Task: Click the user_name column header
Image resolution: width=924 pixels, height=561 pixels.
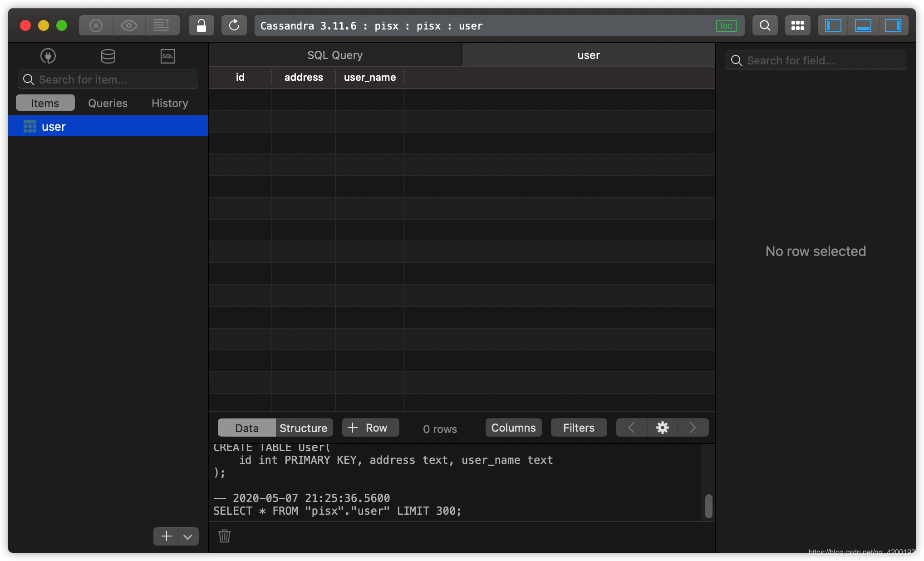Action: 370,78
